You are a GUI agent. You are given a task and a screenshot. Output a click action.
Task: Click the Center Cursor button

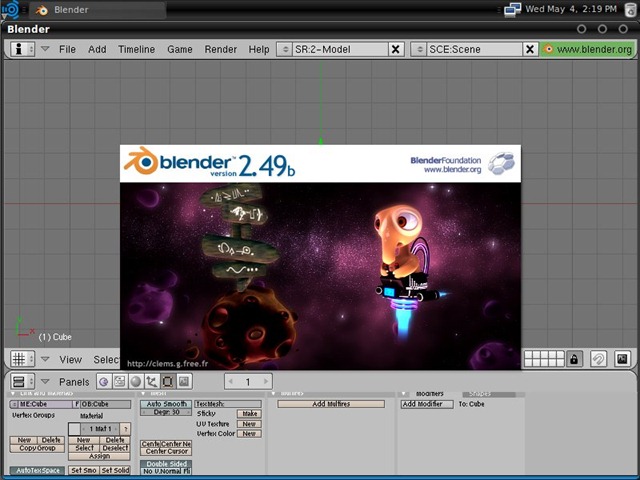pos(166,451)
